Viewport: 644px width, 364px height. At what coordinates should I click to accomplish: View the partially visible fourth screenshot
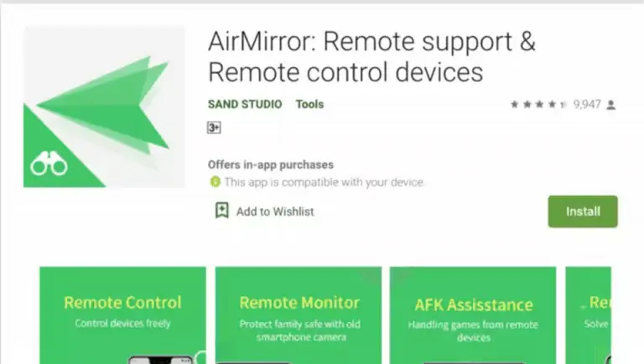point(588,315)
